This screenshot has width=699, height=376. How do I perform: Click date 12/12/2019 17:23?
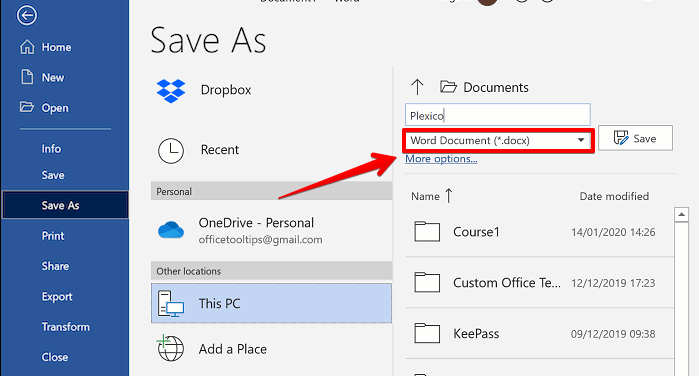point(613,283)
